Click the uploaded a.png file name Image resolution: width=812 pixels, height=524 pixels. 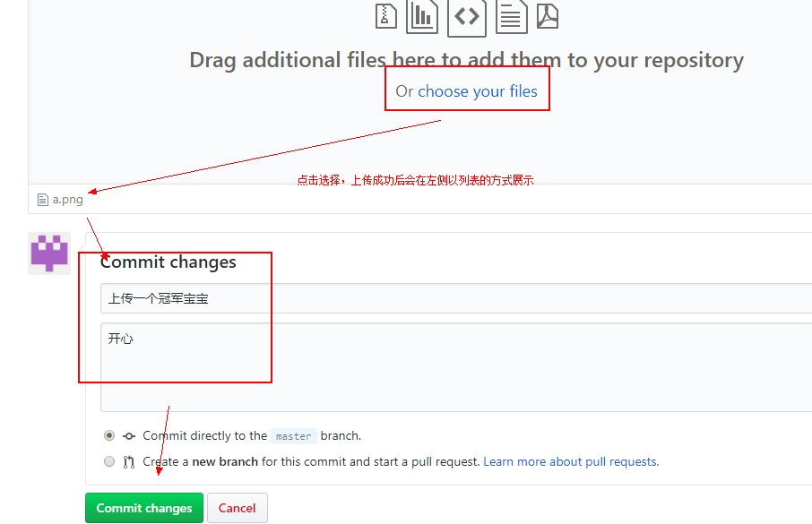point(67,200)
